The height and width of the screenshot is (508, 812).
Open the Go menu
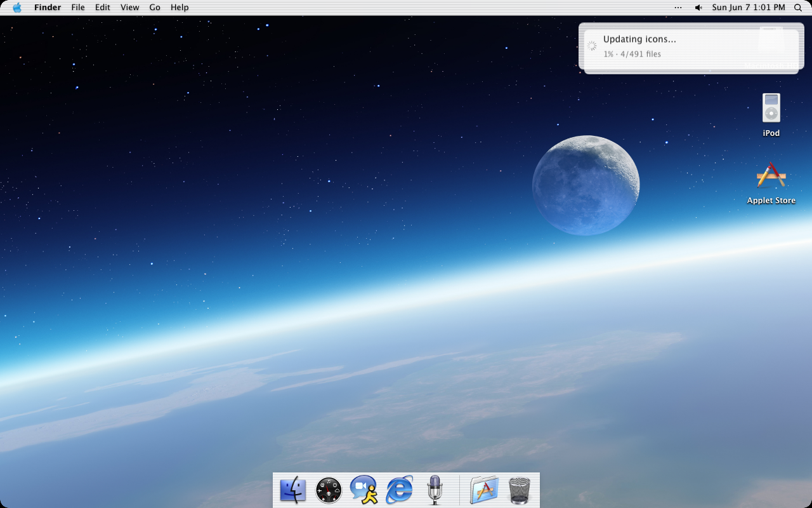click(155, 8)
